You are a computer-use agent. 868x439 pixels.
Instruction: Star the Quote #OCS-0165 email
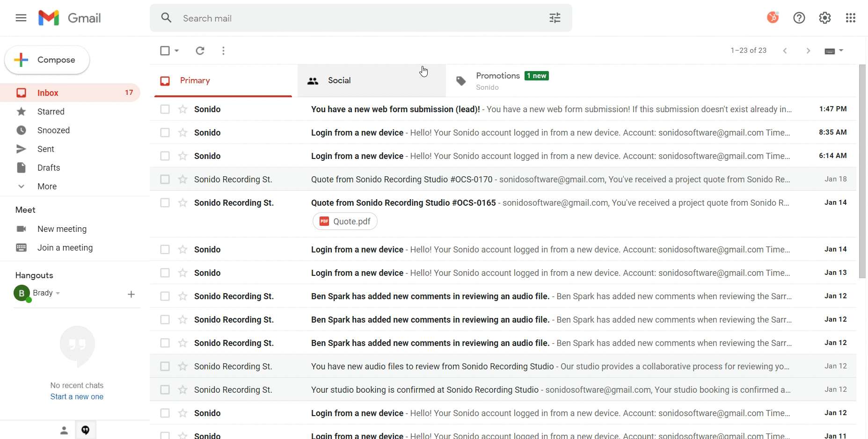point(183,202)
